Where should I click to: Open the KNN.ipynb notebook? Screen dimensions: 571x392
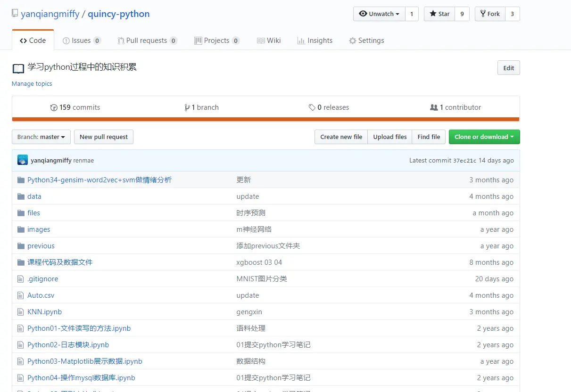pyautogui.click(x=45, y=312)
